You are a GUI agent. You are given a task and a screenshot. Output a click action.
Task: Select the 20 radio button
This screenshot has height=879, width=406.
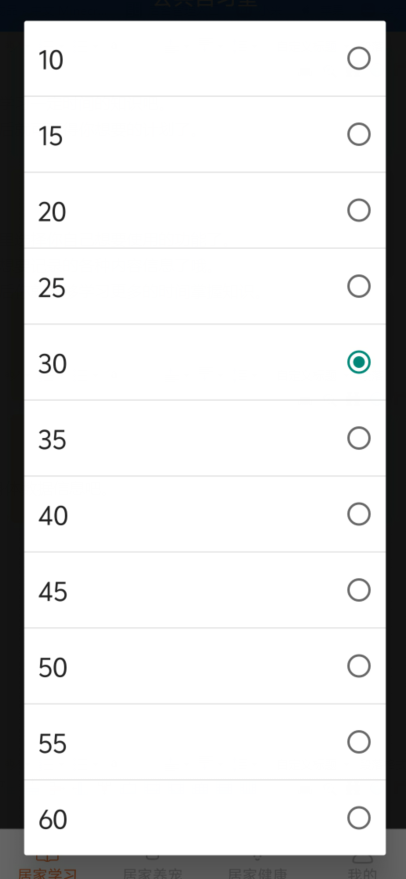click(x=359, y=210)
